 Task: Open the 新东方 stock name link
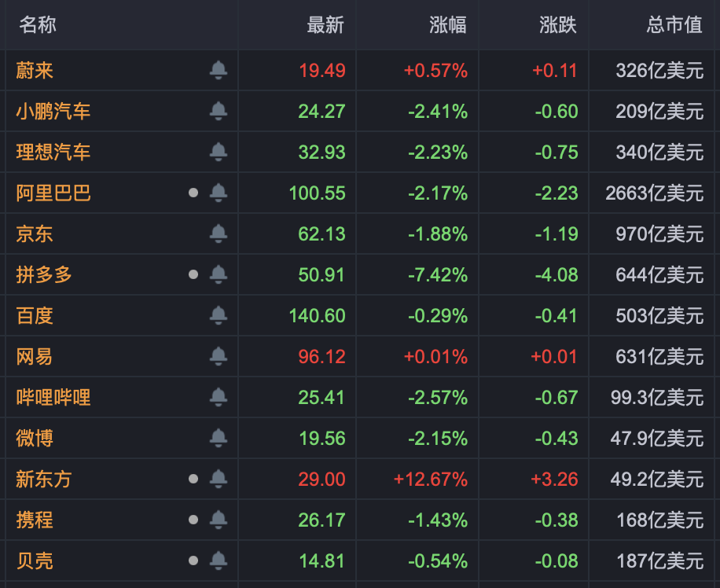click(44, 479)
